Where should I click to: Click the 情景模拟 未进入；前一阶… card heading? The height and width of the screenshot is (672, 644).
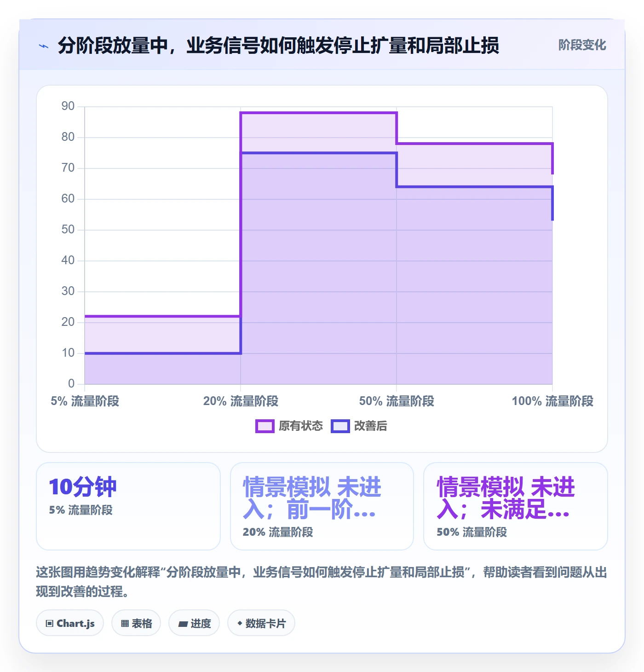tap(312, 498)
